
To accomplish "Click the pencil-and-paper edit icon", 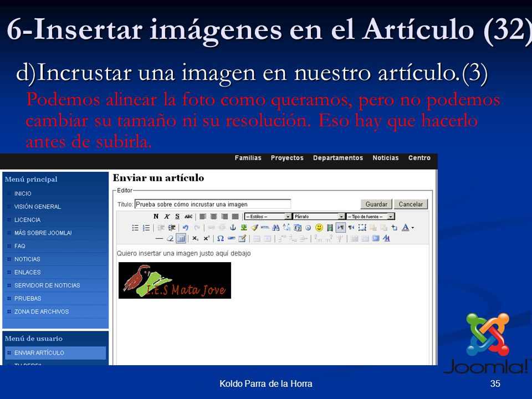I will (242, 238).
